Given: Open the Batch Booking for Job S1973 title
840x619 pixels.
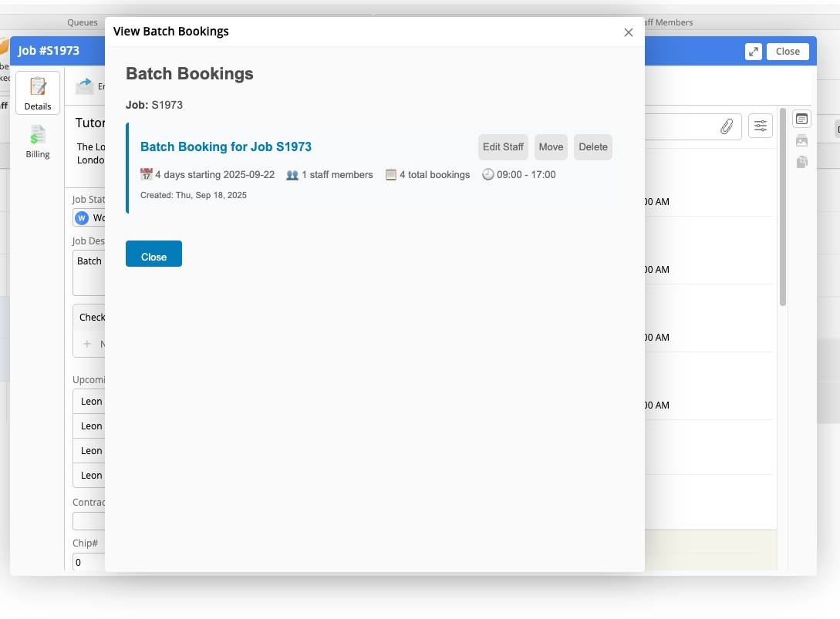Looking at the screenshot, I should [x=226, y=147].
